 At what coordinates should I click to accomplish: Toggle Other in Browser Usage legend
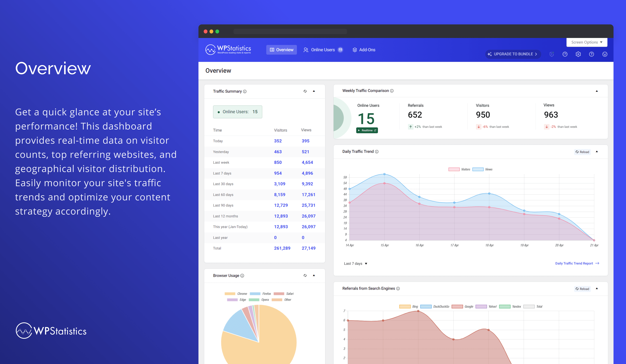[x=281, y=300]
